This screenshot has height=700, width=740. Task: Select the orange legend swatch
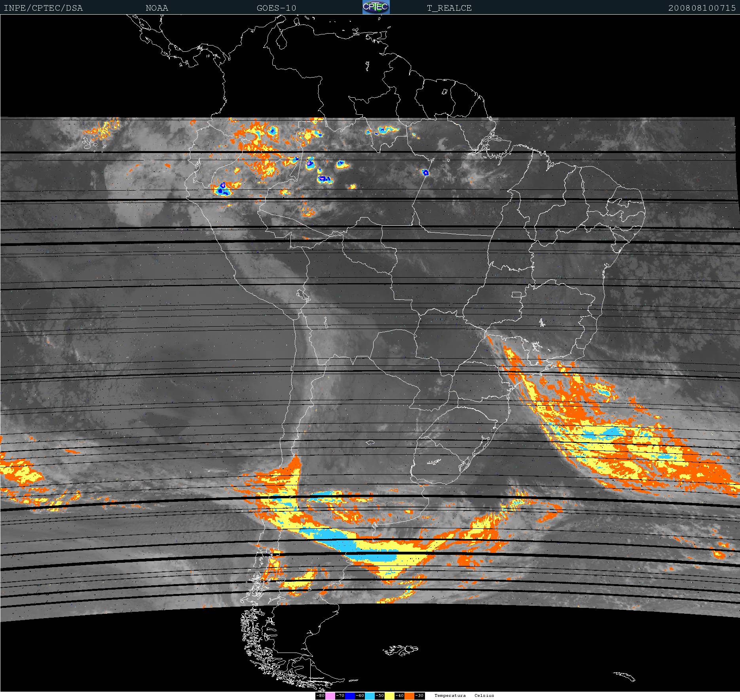tap(409, 696)
